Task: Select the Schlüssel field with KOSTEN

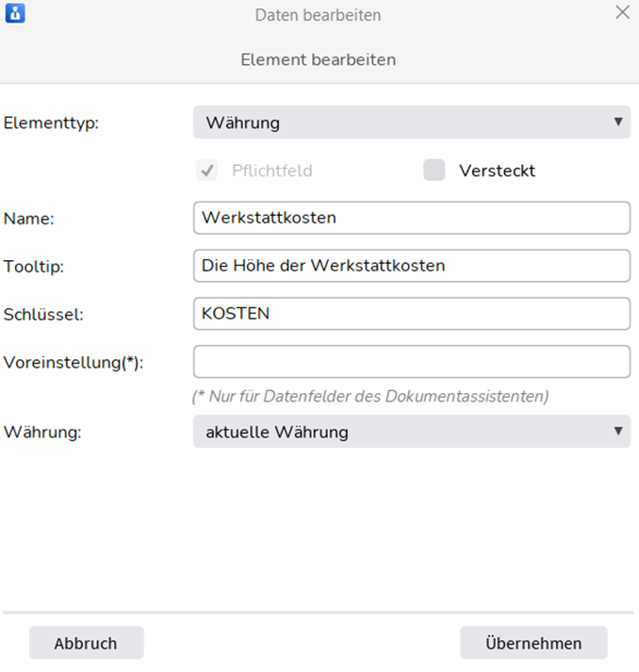Action: click(412, 314)
